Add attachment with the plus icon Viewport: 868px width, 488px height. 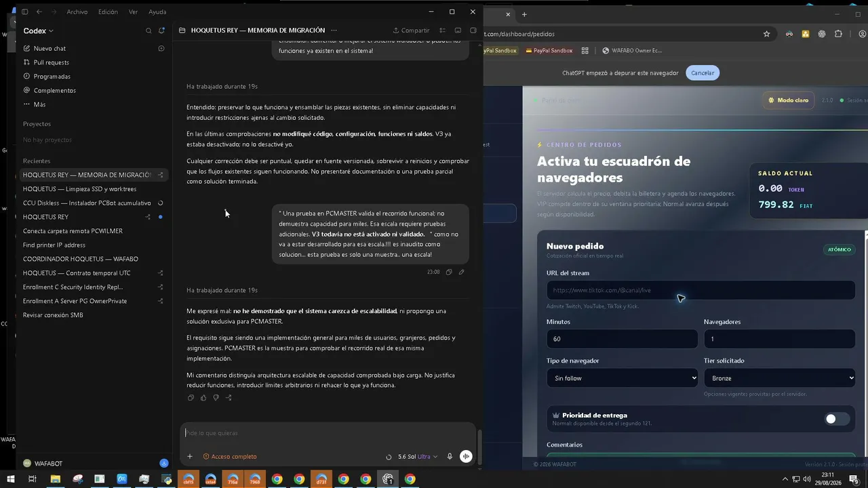(x=190, y=457)
